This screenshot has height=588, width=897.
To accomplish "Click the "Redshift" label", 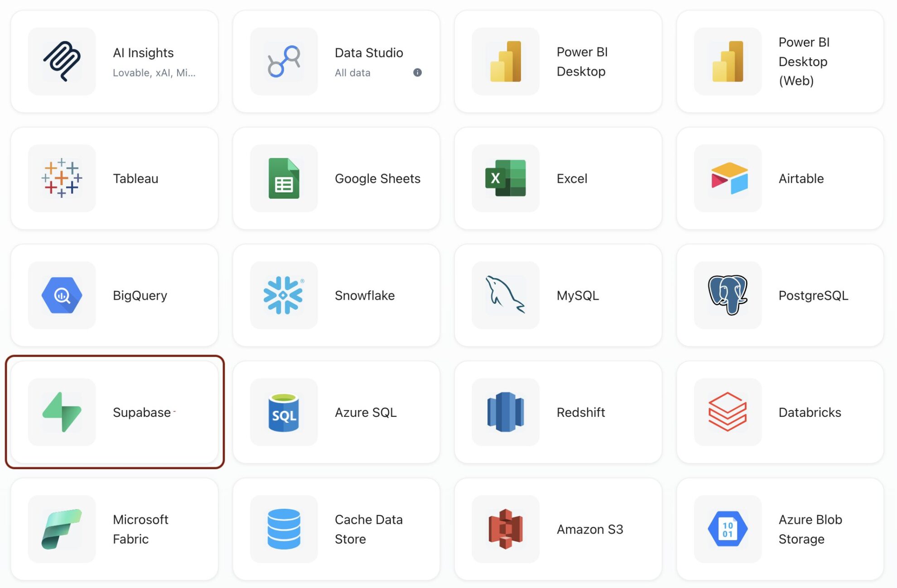I will (x=581, y=413).
